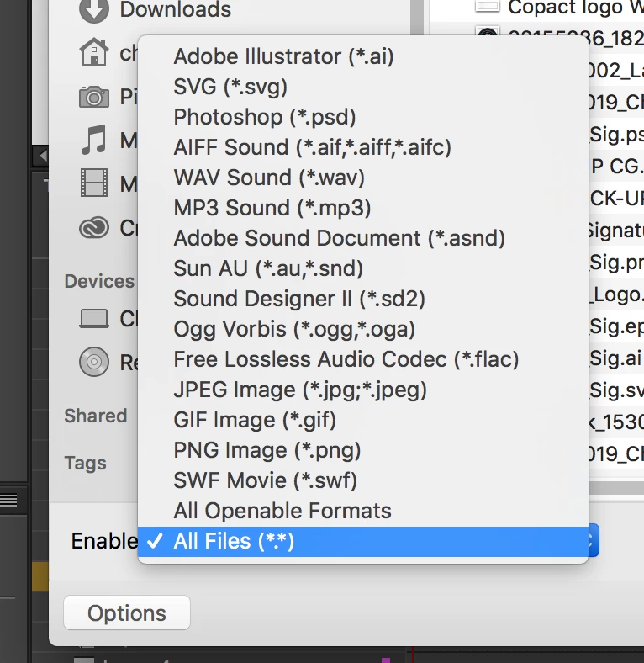Image resolution: width=644 pixels, height=663 pixels.
Task: Open Pictures camera icon in sidebar
Action: pyautogui.click(x=94, y=97)
